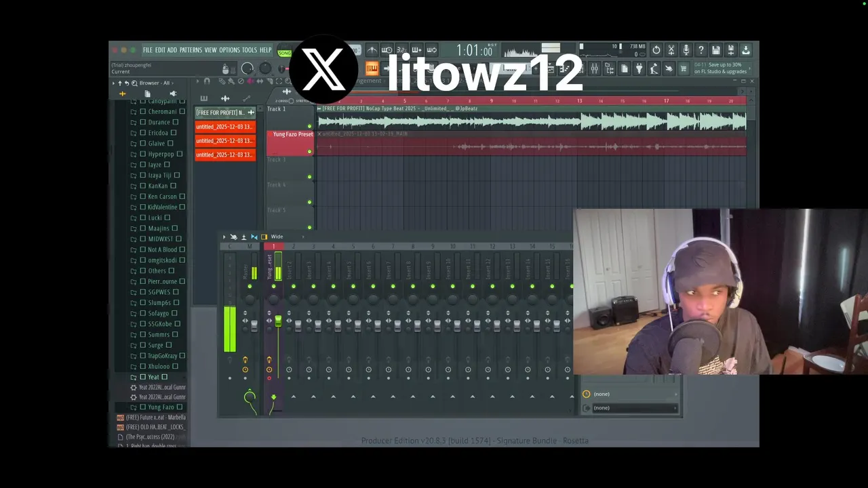Click the export render download icon
The image size is (868, 488).
click(745, 50)
